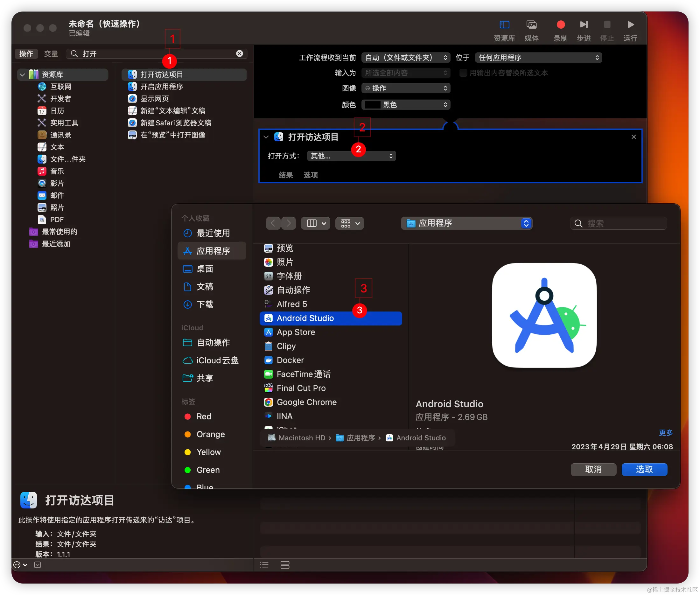Select the Contacts category

tap(55, 135)
